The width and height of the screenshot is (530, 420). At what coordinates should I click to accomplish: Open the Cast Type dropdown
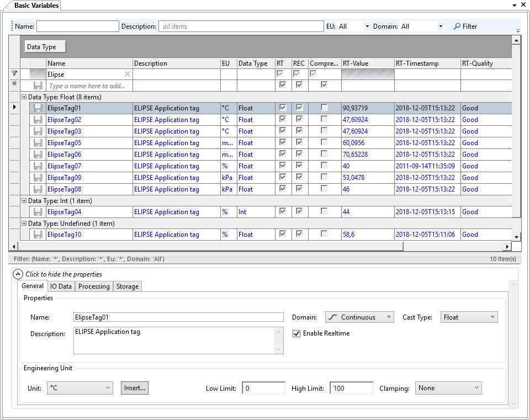point(469,317)
